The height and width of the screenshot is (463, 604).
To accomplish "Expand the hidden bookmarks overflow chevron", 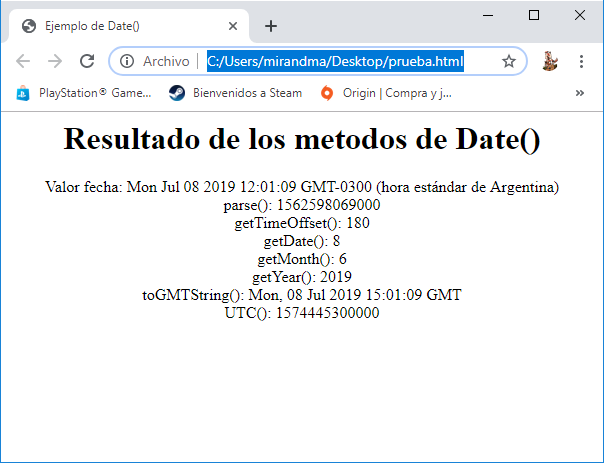I will pyautogui.click(x=580, y=93).
